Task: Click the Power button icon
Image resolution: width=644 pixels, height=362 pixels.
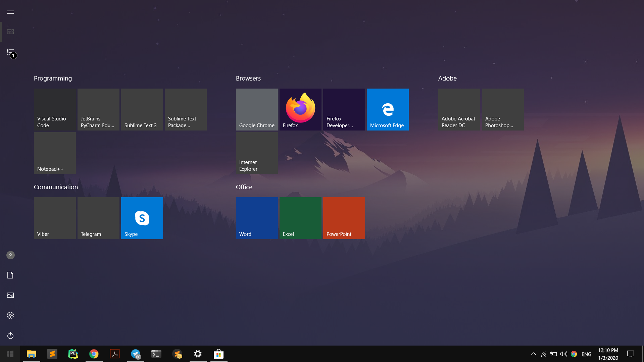Action: (10, 336)
